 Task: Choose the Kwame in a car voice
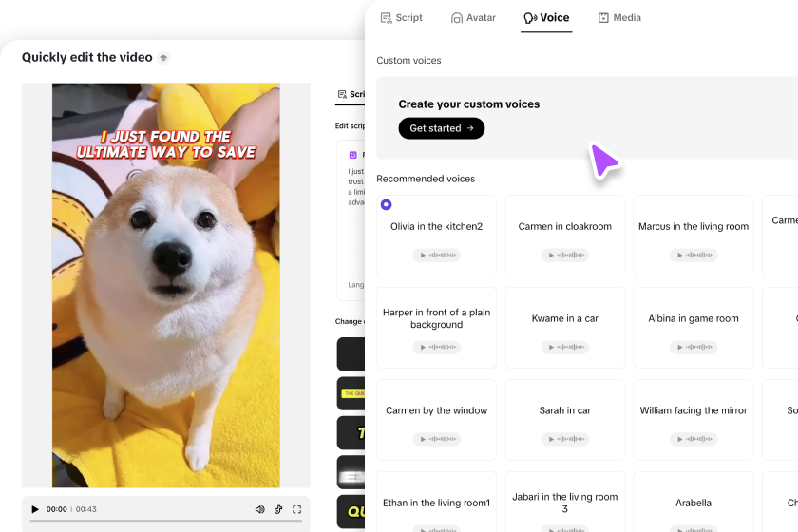pos(565,328)
